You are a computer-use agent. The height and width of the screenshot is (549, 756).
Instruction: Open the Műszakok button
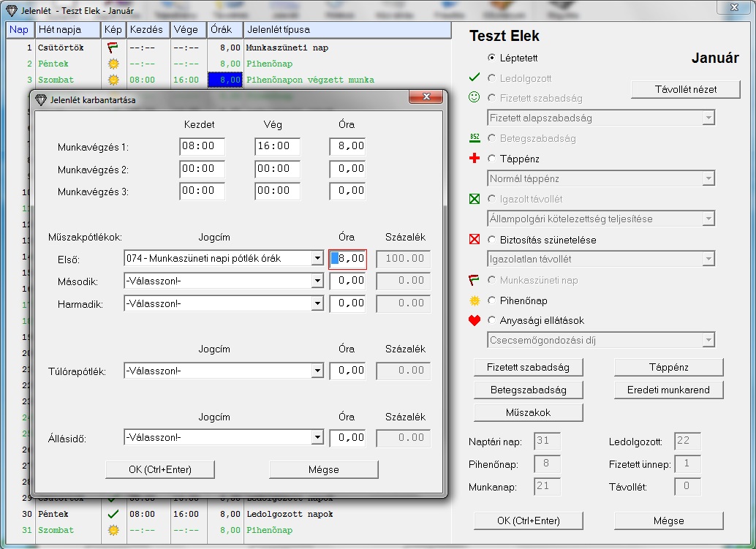(528, 412)
